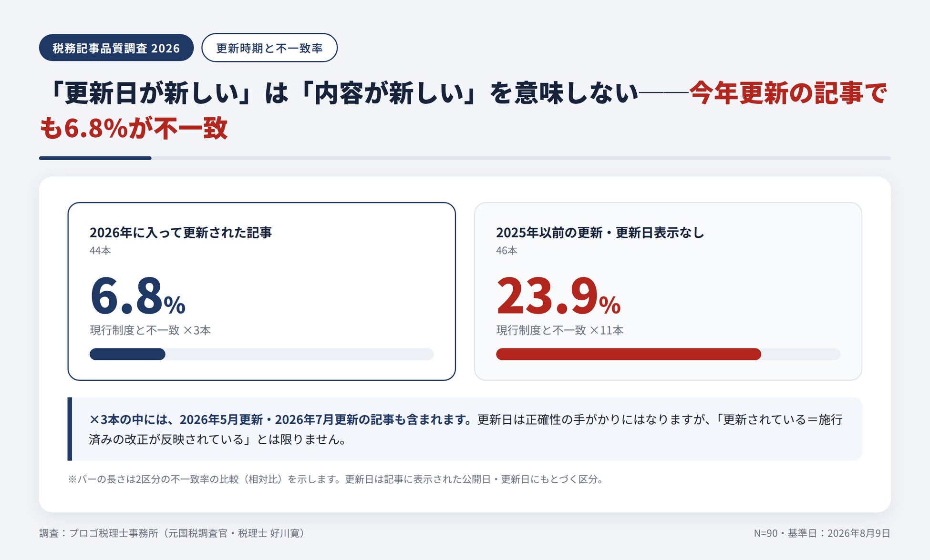Click the N=90・基準日 footer text

click(822, 533)
